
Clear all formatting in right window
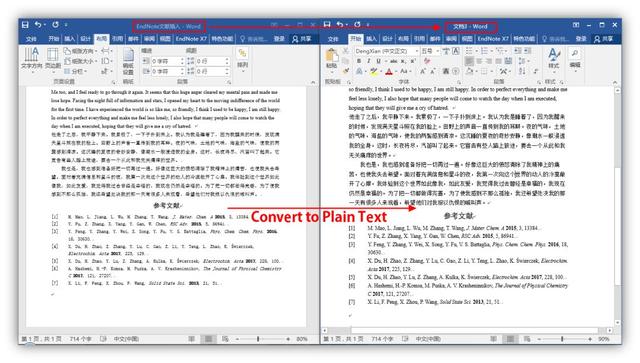coord(427,61)
